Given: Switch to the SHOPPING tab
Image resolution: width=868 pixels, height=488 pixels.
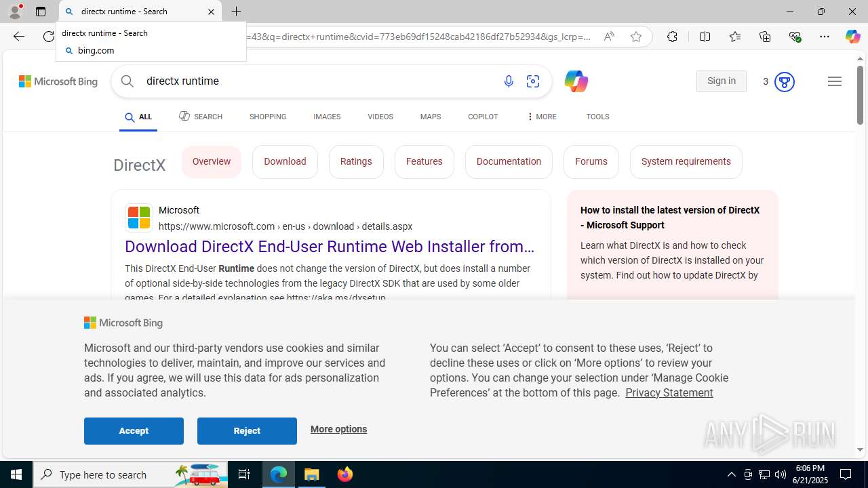Looking at the screenshot, I should click(x=268, y=117).
